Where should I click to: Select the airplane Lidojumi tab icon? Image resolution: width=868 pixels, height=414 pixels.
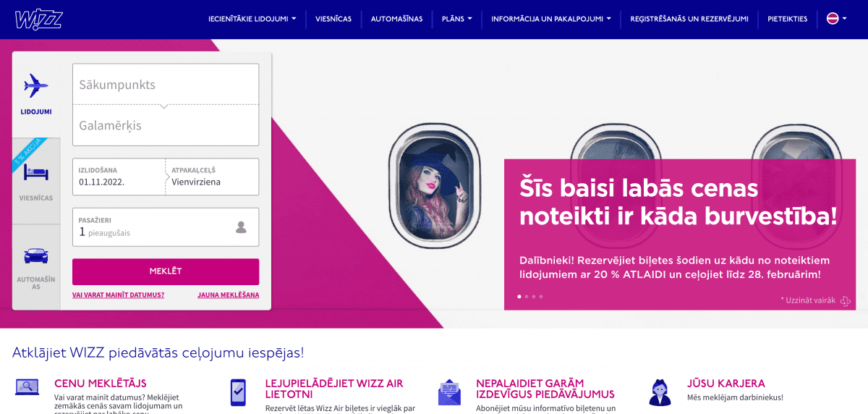tap(36, 85)
